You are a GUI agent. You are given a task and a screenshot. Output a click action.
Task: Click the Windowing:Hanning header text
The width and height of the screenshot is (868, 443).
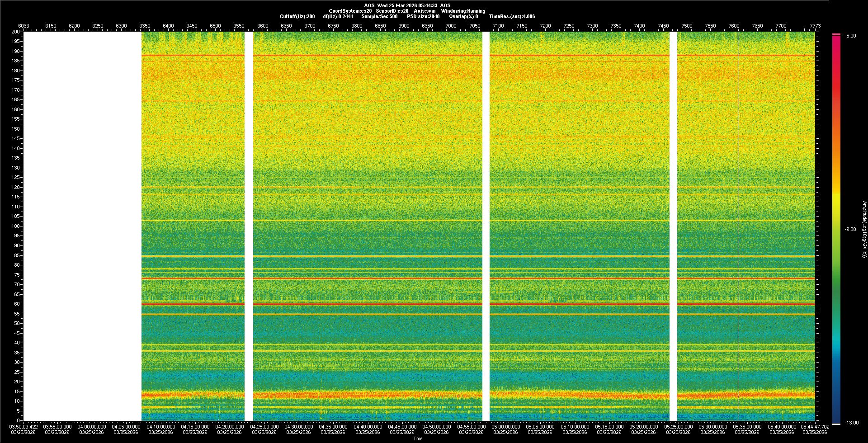[463, 11]
